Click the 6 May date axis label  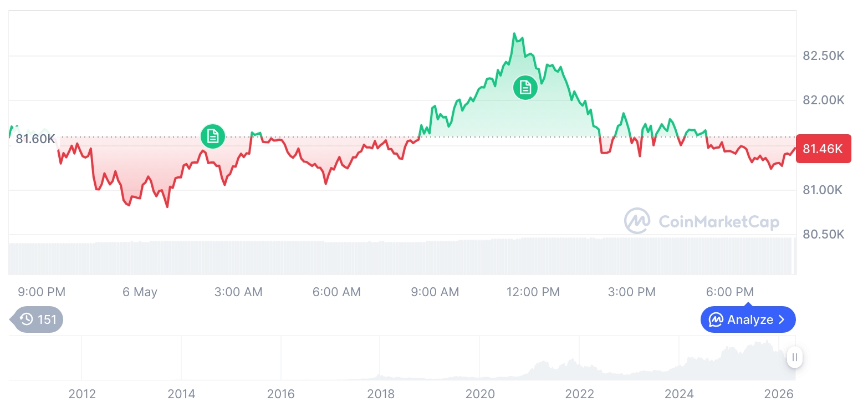140,292
